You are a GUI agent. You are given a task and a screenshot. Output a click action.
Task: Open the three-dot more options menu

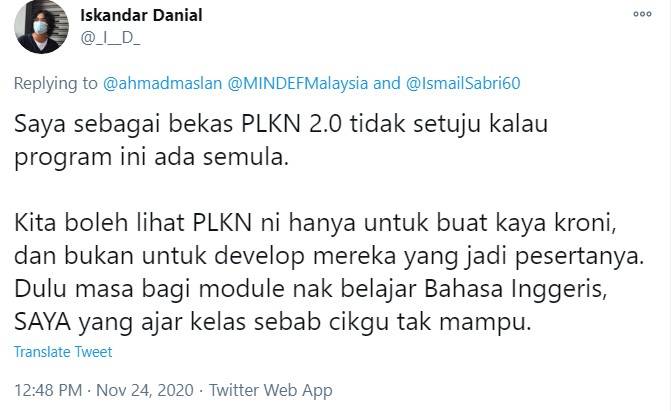pos(642,14)
